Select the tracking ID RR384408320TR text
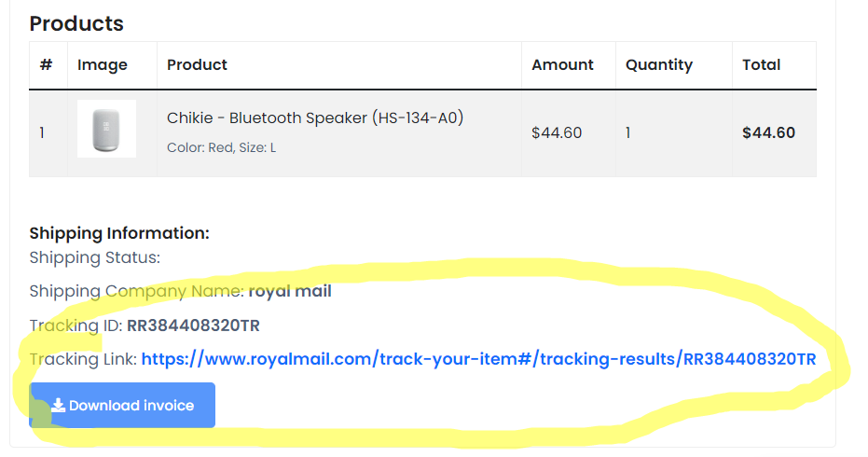 [193, 325]
